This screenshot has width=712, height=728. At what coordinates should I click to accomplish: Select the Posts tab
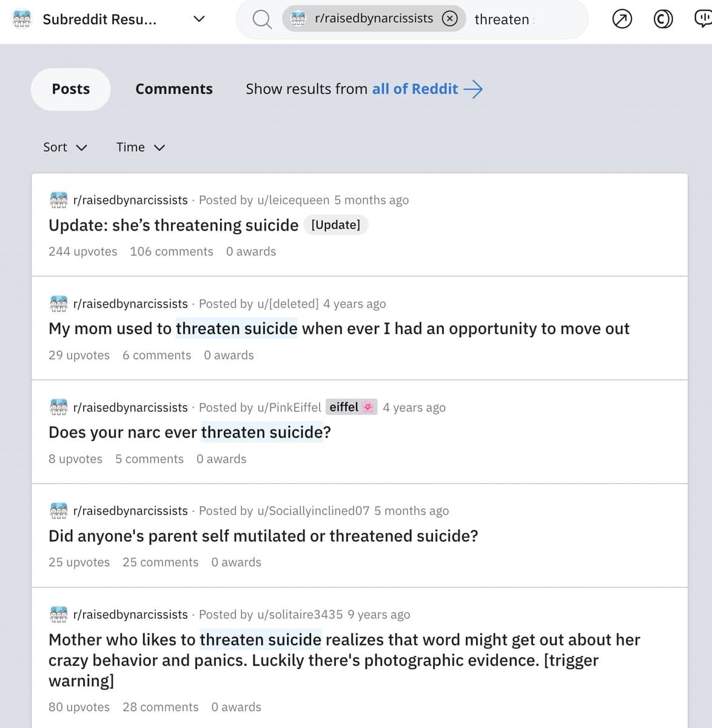(x=70, y=89)
